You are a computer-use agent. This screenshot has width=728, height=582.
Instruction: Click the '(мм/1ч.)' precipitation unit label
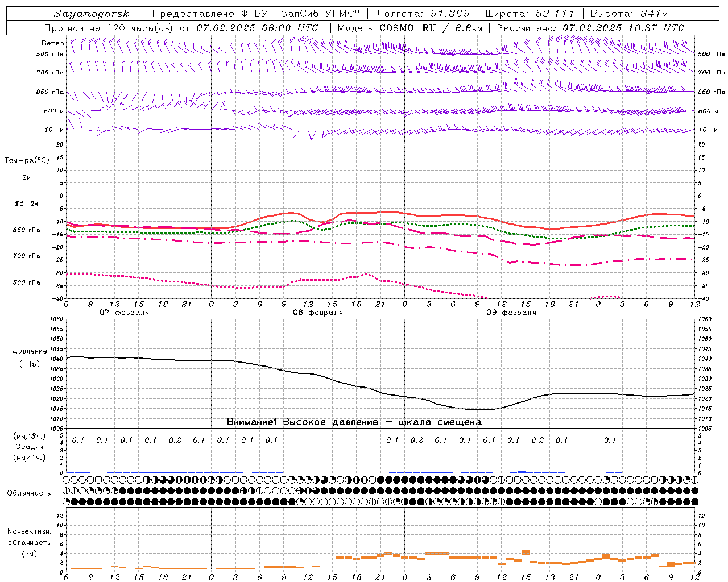[x=29, y=457]
